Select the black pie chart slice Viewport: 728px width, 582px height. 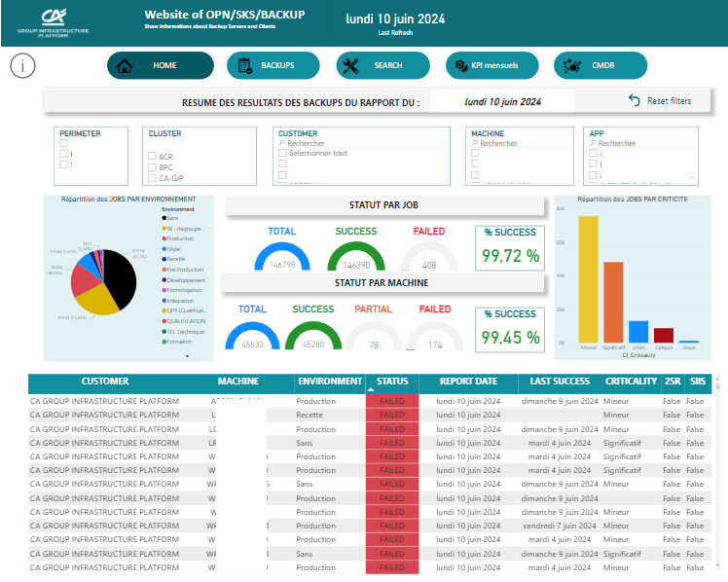[x=122, y=277]
